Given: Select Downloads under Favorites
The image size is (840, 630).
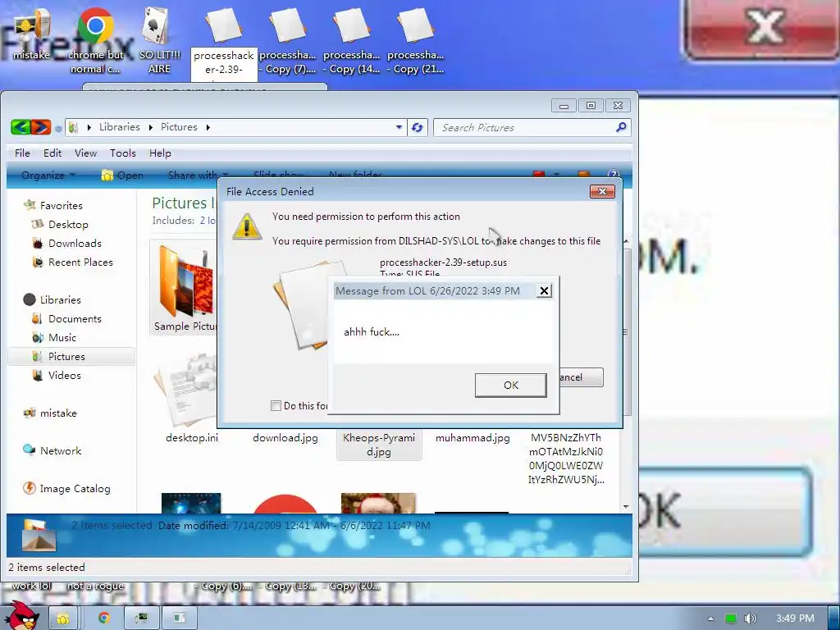Looking at the screenshot, I should [74, 243].
